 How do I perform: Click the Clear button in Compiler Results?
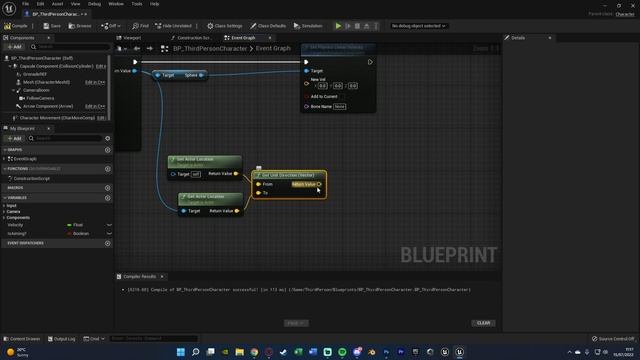pos(483,323)
